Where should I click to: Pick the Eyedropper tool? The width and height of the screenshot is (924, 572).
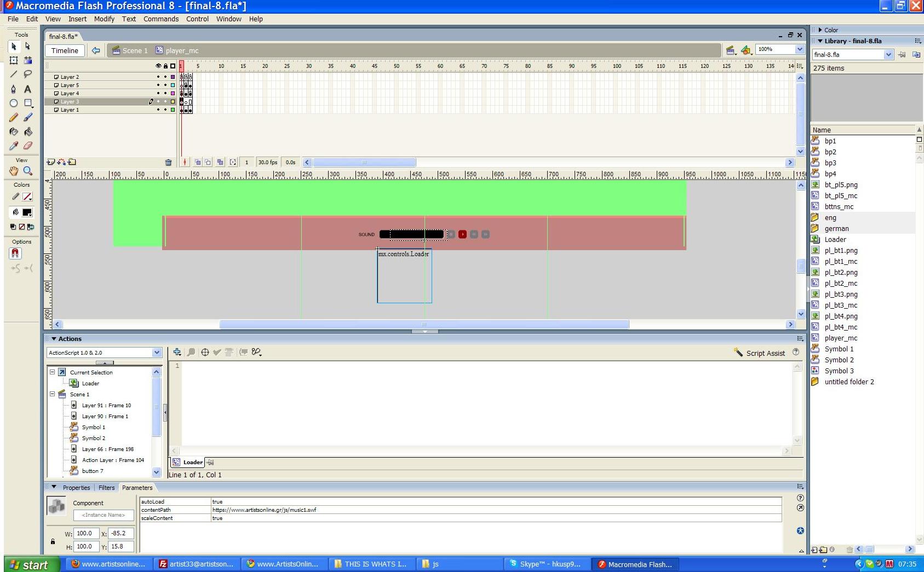14,146
